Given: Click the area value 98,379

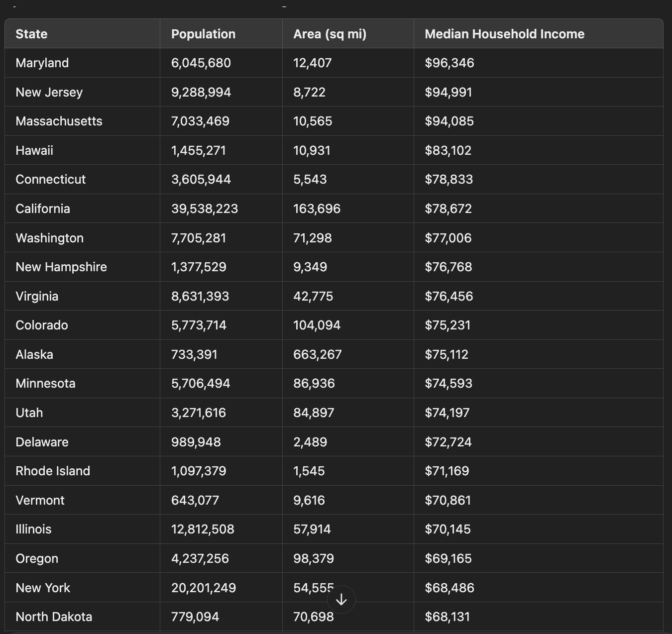Looking at the screenshot, I should (314, 558).
